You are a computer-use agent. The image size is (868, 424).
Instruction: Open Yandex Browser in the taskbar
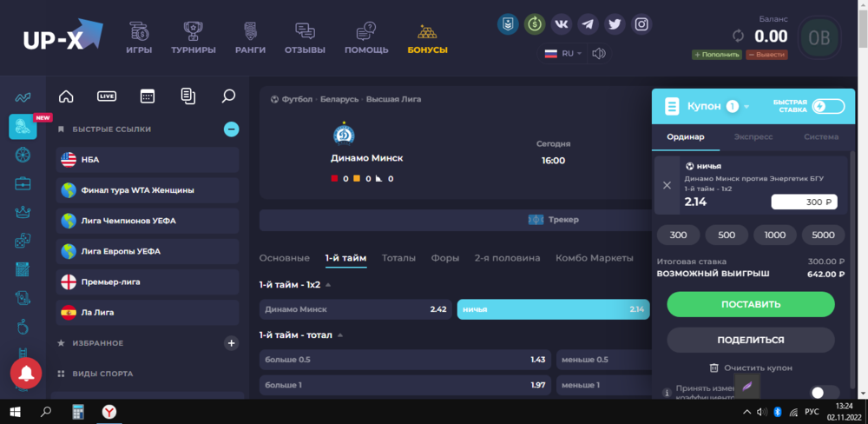click(x=109, y=412)
